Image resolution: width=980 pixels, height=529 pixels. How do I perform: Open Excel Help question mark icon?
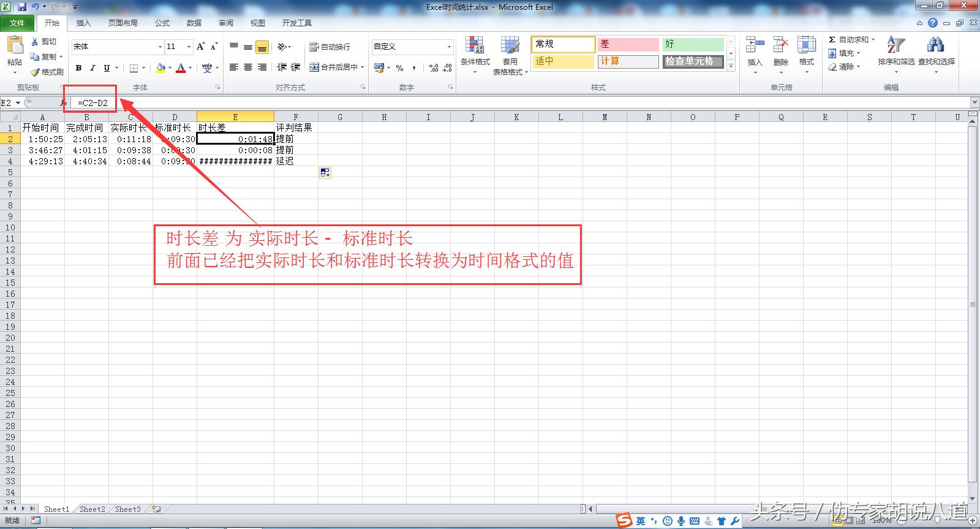point(932,23)
